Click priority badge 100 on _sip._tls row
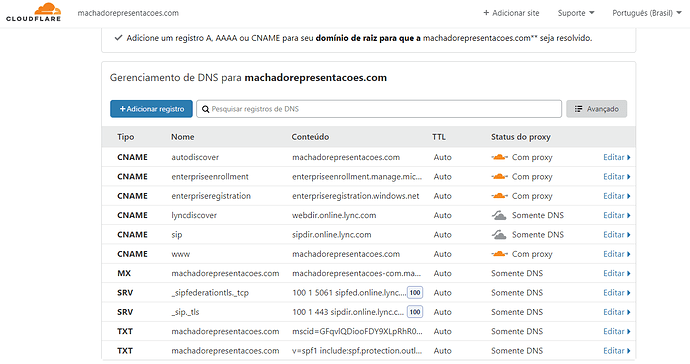The height and width of the screenshot is (364, 690). 415,312
